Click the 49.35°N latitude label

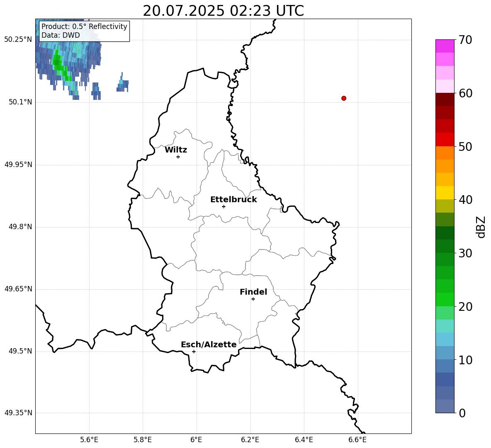point(18,413)
